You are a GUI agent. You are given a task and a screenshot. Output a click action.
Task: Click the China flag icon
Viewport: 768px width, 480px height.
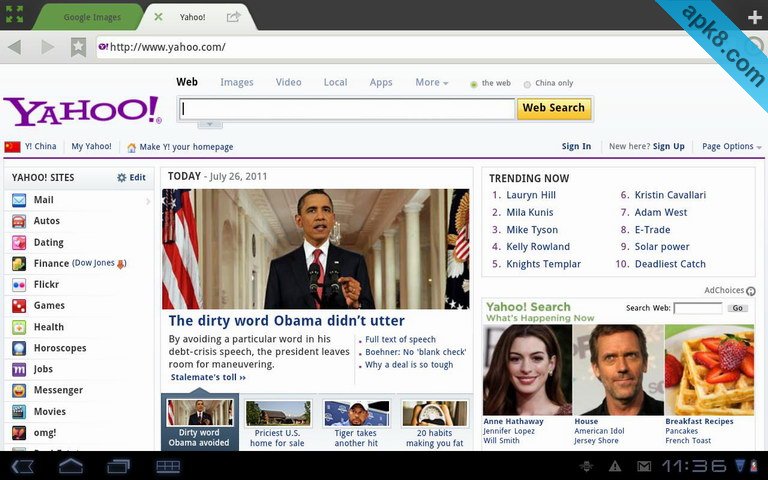pyautogui.click(x=12, y=146)
